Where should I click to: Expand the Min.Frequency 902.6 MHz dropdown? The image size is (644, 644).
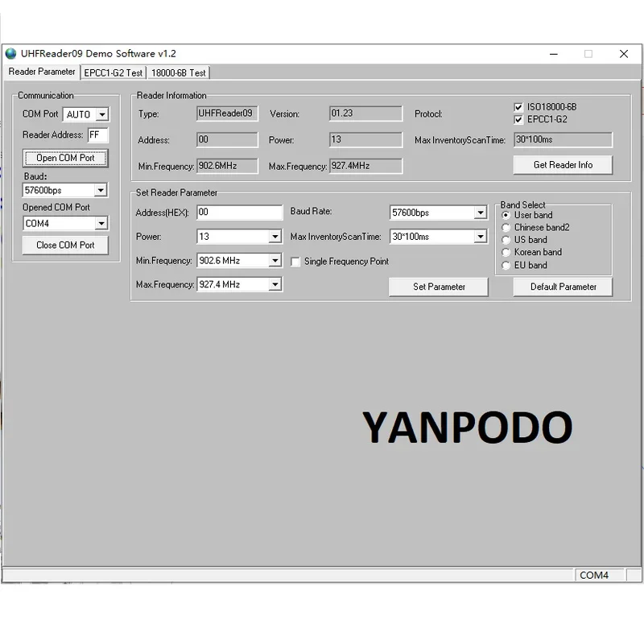275,260
